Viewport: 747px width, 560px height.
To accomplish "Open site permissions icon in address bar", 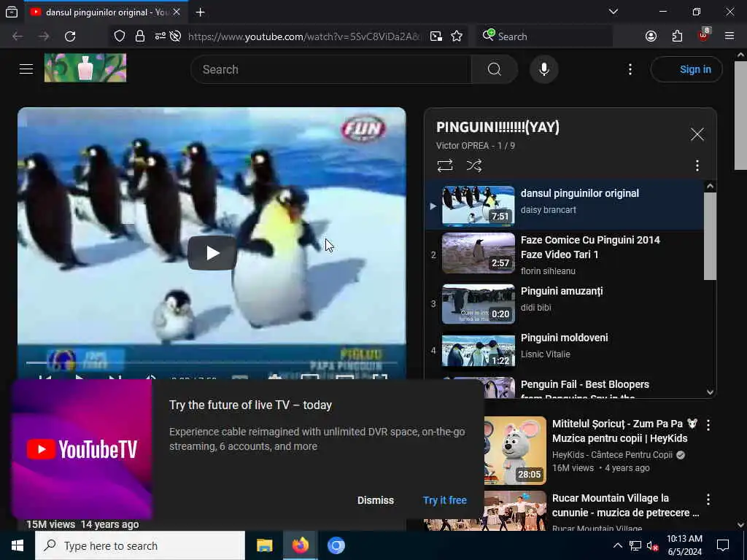I will pos(160,36).
